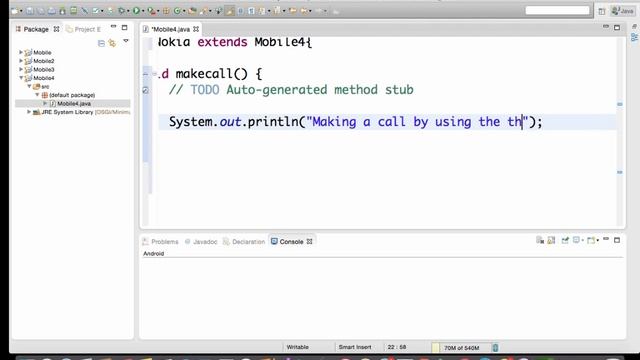This screenshot has width=640, height=360.
Task: Open the Run button dropdown arrow
Action: (x=143, y=11)
